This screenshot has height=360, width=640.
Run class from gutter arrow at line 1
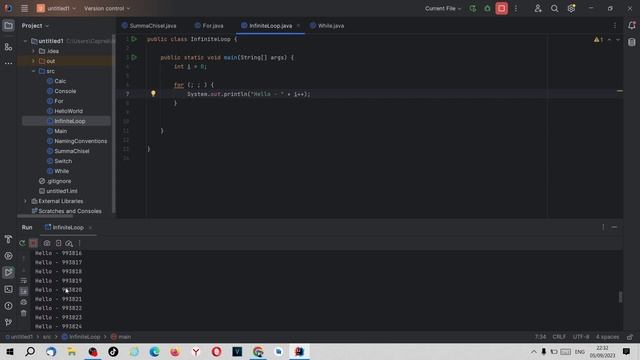pos(134,39)
